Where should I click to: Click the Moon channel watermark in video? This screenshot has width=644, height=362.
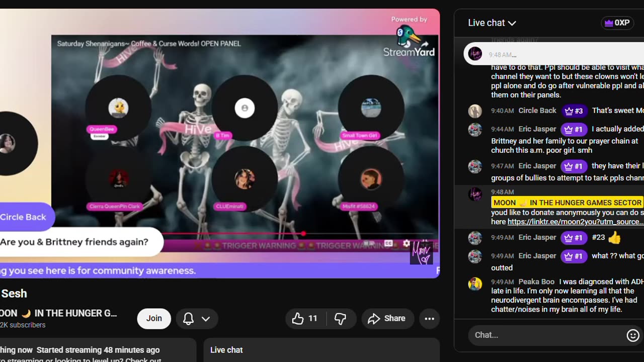[421, 253]
